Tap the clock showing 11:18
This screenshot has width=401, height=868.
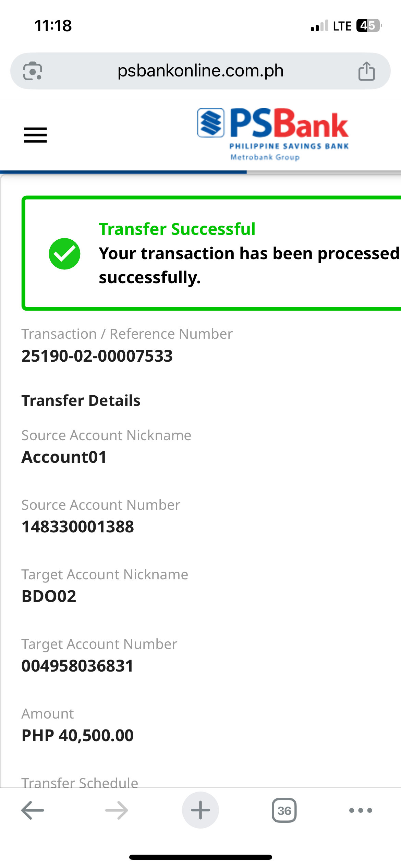coord(53,26)
